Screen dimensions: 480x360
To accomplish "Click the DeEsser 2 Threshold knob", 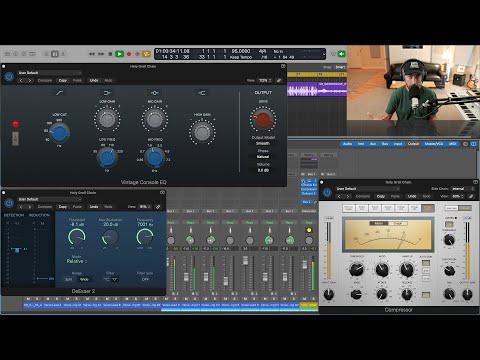I will click(x=77, y=237).
